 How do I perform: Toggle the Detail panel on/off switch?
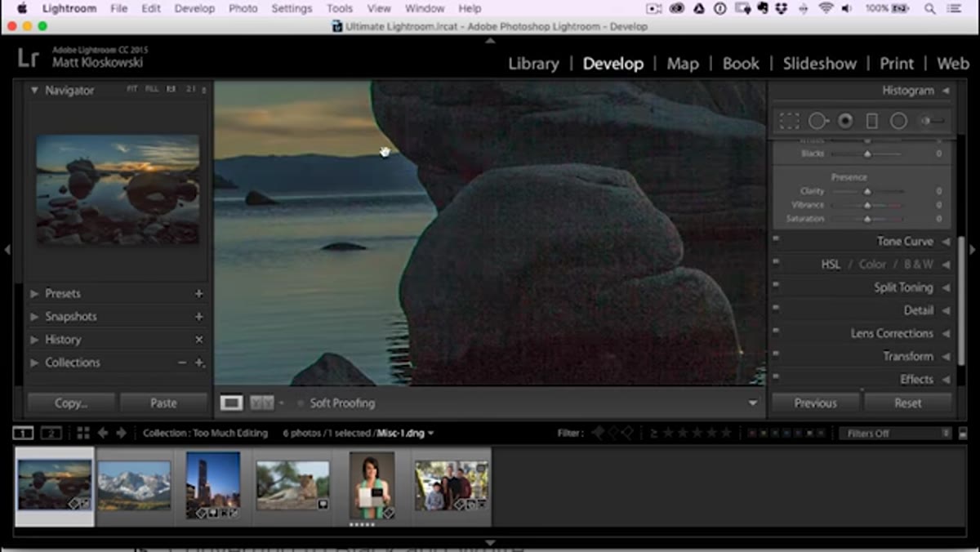[776, 308]
